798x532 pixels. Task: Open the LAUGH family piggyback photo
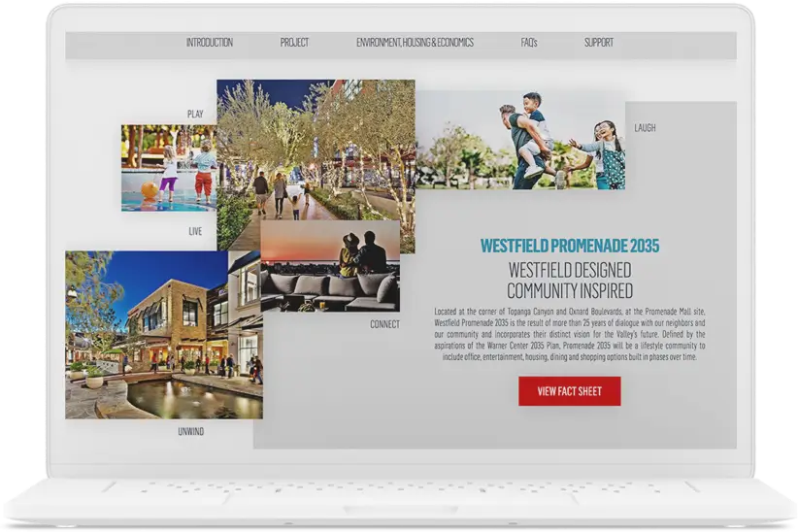tap(520, 140)
